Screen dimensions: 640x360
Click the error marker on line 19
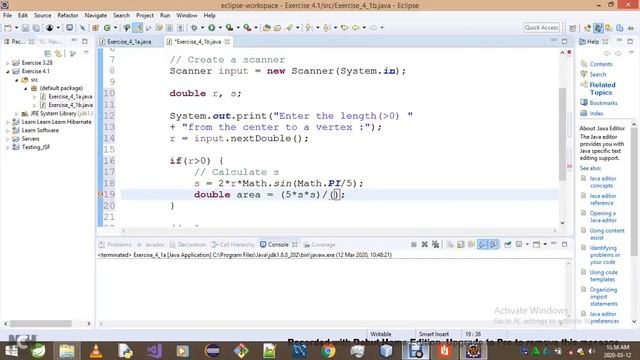pos(100,194)
